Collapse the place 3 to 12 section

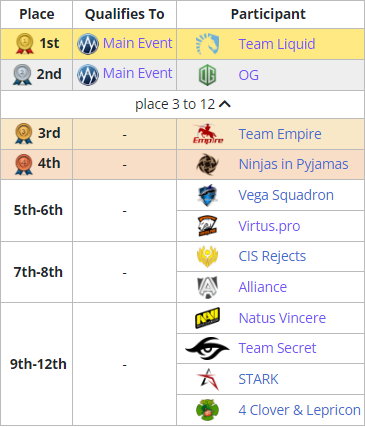click(183, 104)
